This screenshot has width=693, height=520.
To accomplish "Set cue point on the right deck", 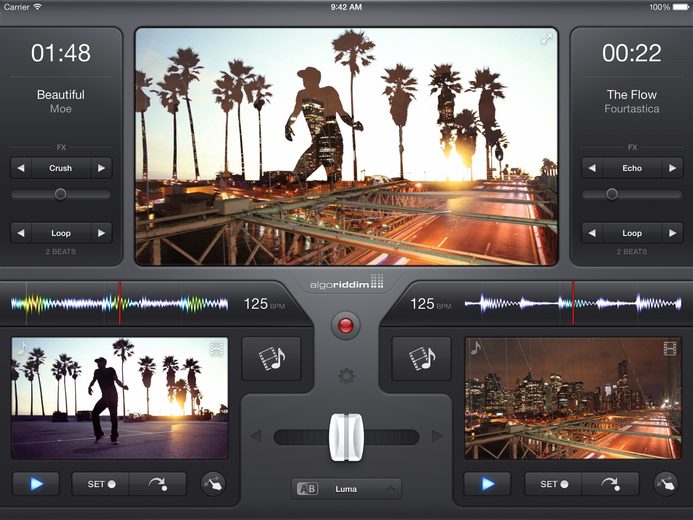I will coord(553,484).
